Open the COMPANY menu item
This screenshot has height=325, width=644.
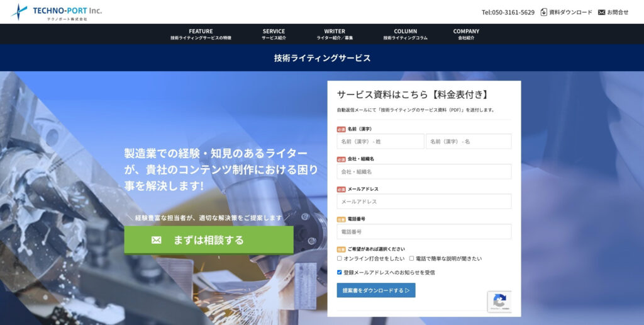point(466,34)
